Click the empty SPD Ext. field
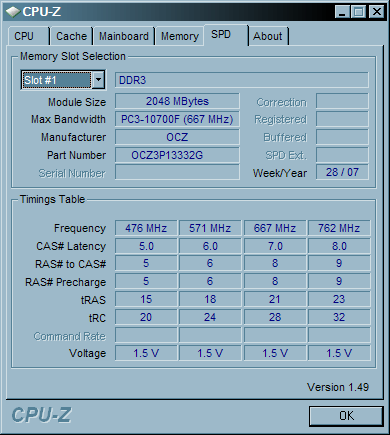Viewport: 390px width, 435px height. 342,155
